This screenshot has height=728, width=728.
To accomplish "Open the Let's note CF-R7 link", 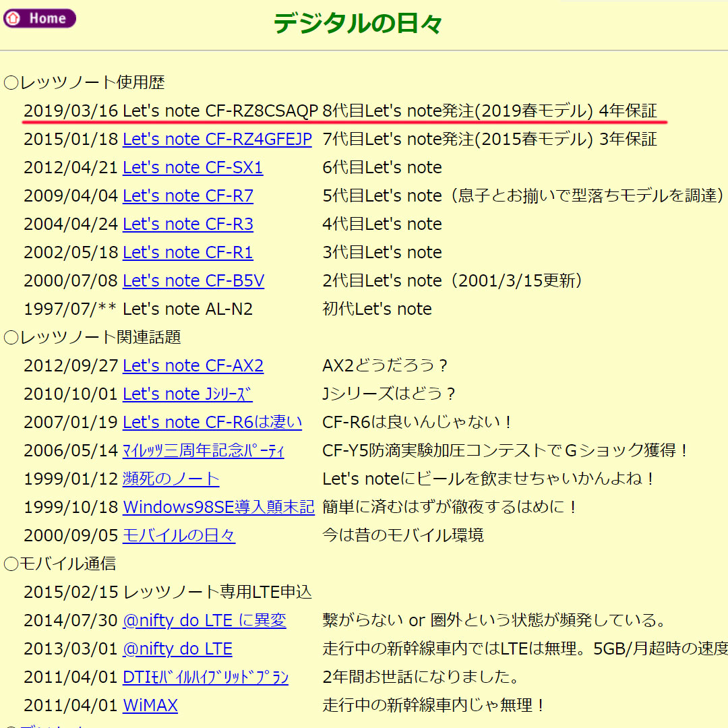I will pyautogui.click(x=188, y=196).
